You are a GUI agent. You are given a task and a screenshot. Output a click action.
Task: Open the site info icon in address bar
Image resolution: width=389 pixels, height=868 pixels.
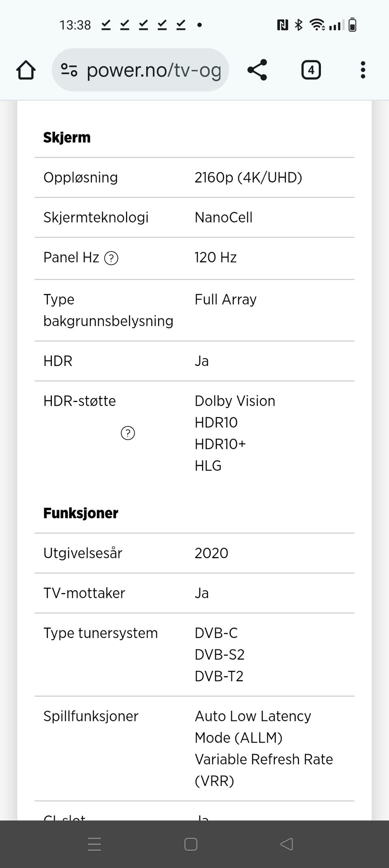(69, 70)
